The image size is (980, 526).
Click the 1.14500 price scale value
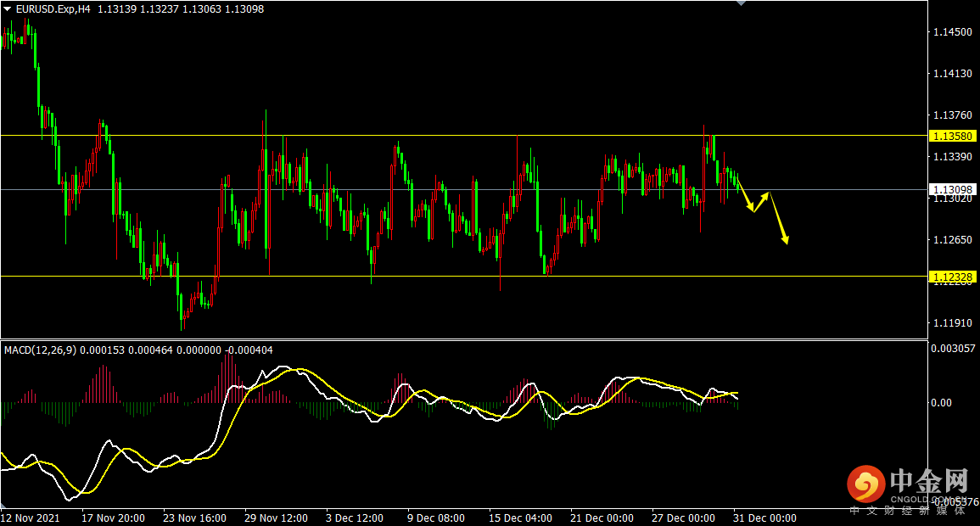tap(953, 32)
